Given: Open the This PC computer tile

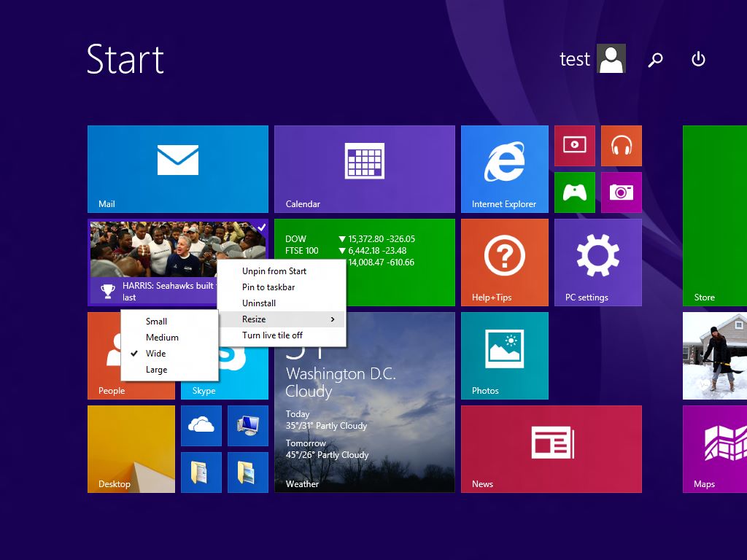Looking at the screenshot, I should coord(248,426).
